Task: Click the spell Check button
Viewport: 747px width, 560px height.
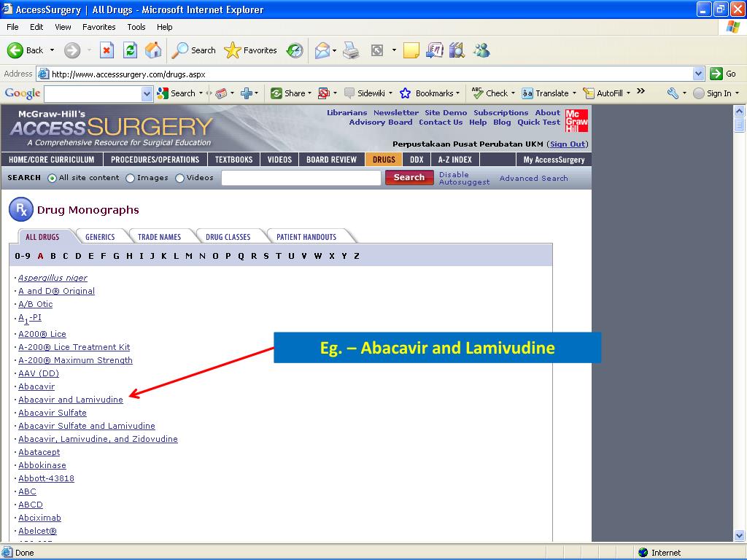Action: (489, 93)
